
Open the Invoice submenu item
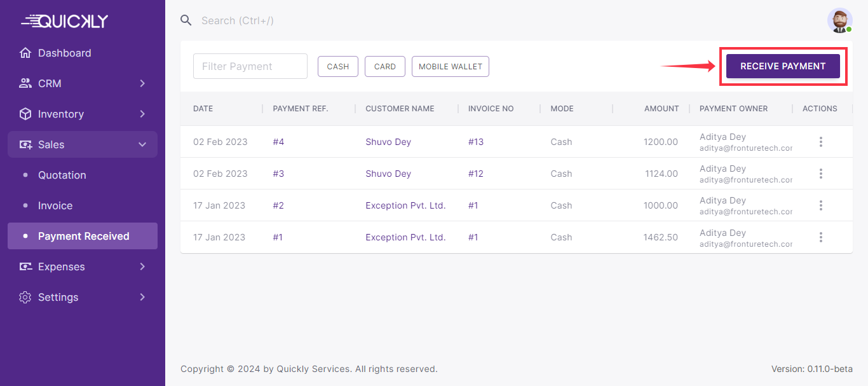click(55, 205)
